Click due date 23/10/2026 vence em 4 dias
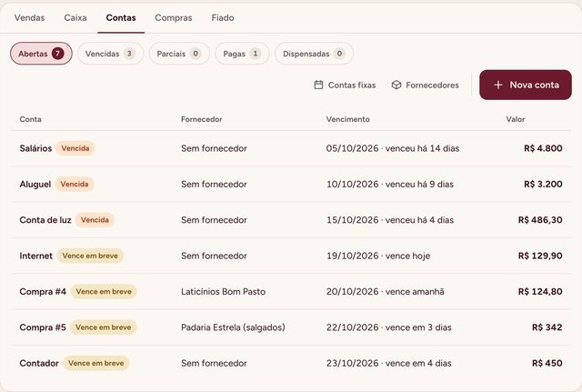 click(389, 363)
